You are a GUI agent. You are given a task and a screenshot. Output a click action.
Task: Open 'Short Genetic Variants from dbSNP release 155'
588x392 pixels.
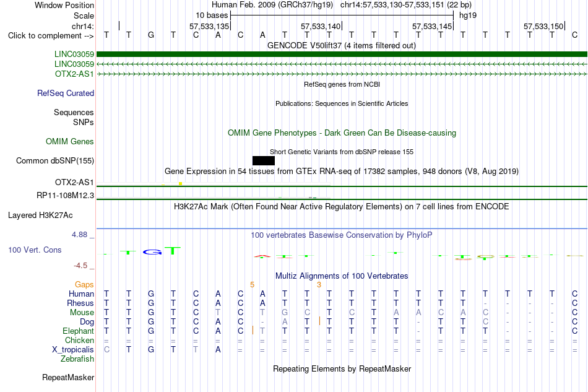(x=342, y=152)
